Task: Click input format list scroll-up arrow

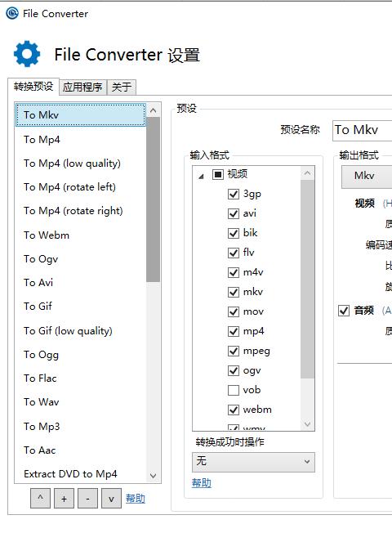Action: 307,172
